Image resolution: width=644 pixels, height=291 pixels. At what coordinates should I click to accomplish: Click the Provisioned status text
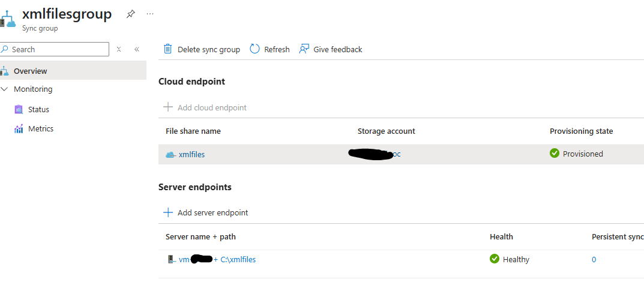[x=583, y=154]
